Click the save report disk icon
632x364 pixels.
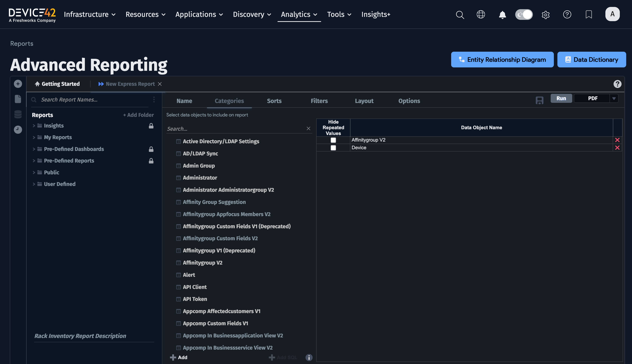click(539, 101)
